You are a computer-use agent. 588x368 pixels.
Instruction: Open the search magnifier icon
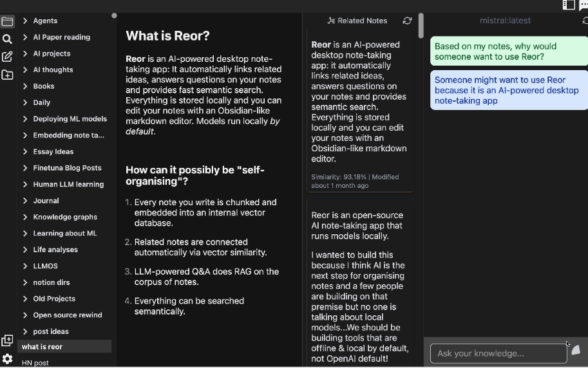point(7,39)
